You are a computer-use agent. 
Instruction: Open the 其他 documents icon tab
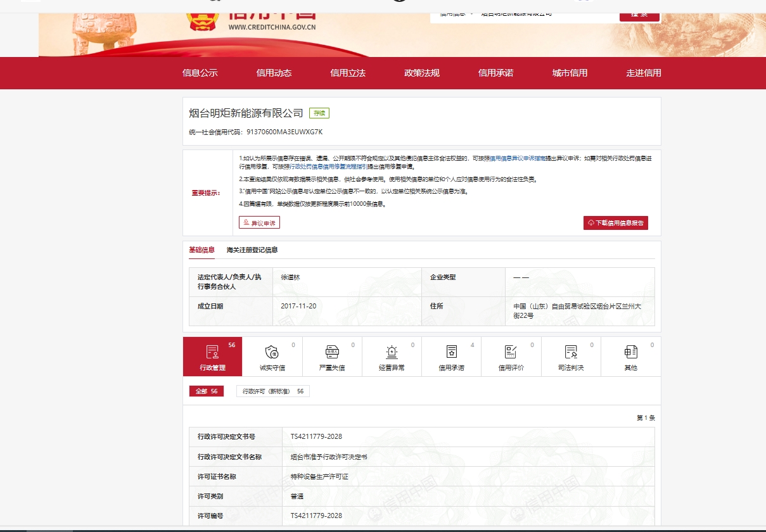(x=630, y=357)
